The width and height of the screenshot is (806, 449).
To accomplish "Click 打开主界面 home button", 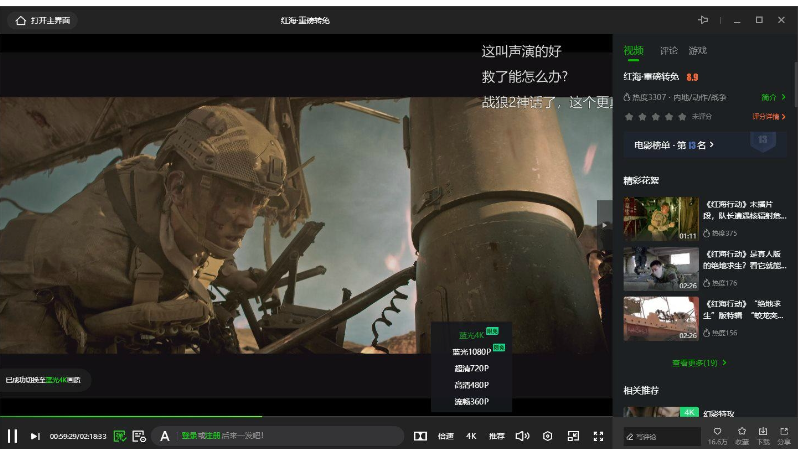I will coord(43,21).
